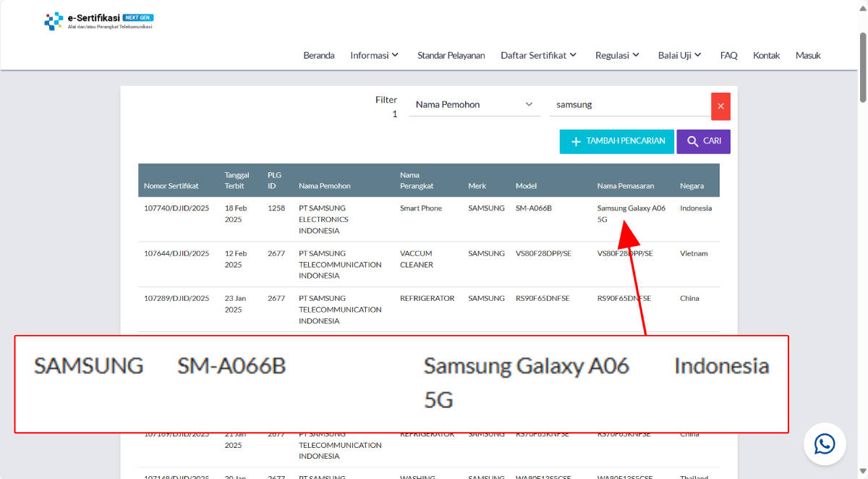Click date 12 Feb 2025
868x479 pixels.
click(x=236, y=259)
